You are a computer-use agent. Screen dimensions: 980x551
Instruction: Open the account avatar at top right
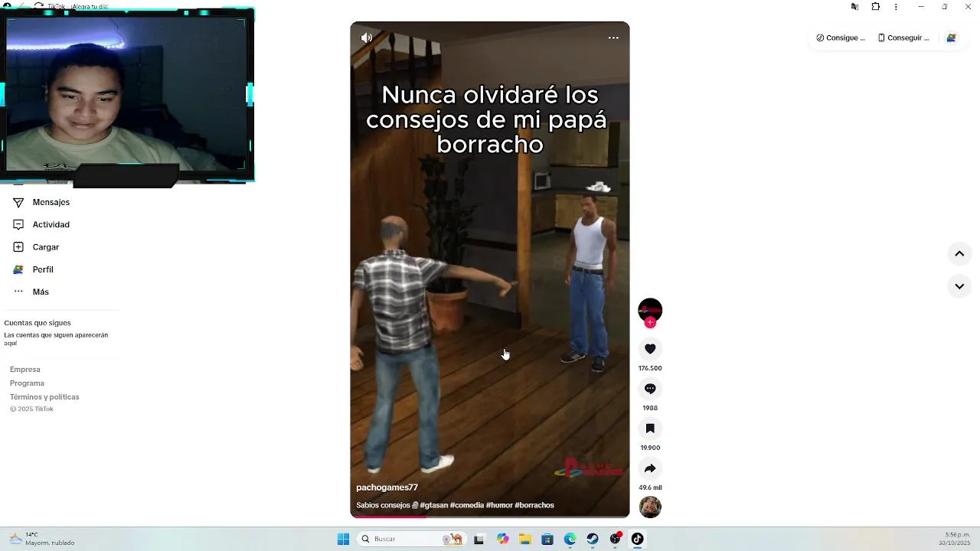[x=951, y=37]
